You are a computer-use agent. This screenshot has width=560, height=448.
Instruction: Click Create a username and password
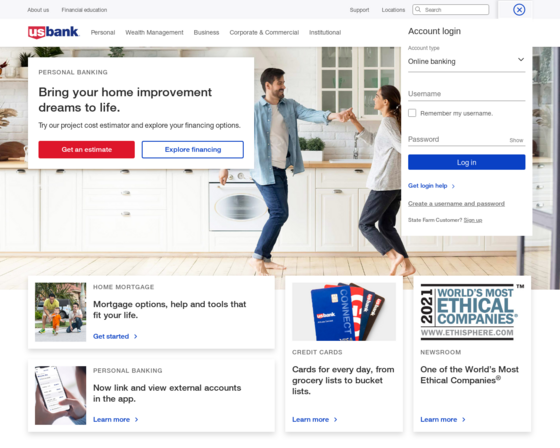coord(456,204)
